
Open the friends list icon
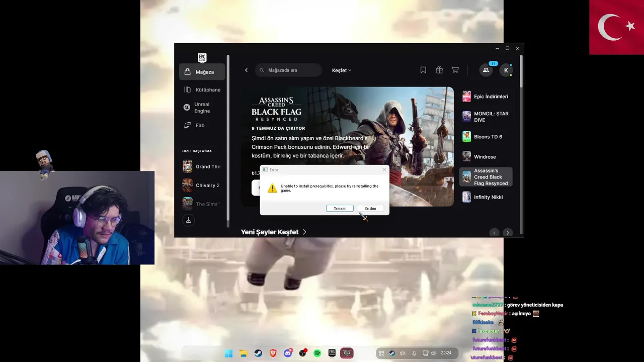[486, 70]
